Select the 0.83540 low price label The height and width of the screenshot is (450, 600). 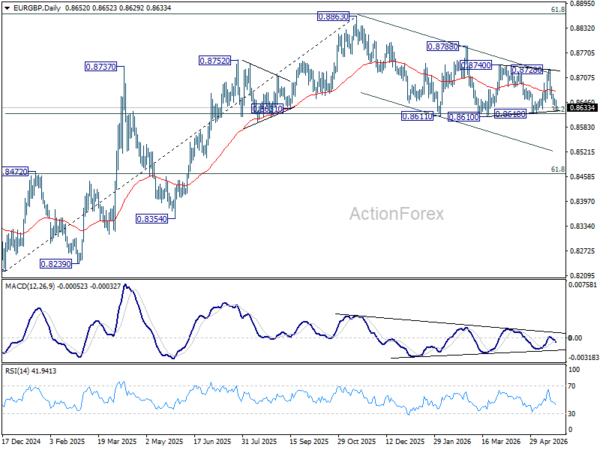152,219
